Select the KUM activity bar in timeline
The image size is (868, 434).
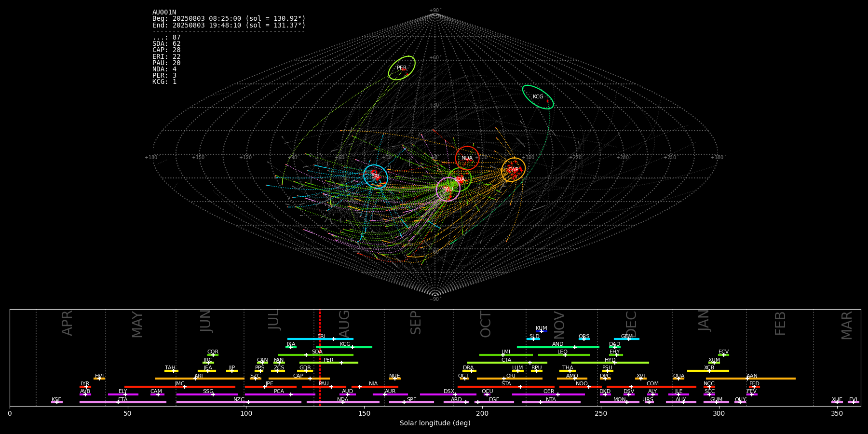tap(542, 331)
